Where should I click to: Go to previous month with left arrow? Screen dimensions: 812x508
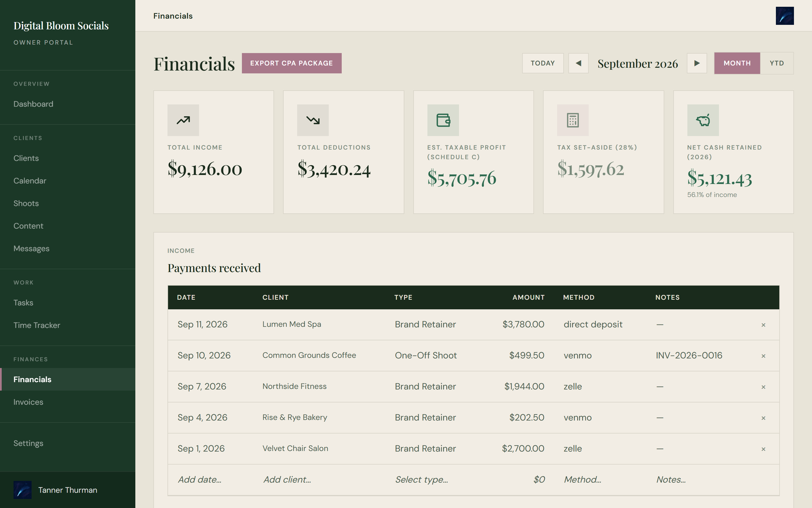(x=579, y=63)
